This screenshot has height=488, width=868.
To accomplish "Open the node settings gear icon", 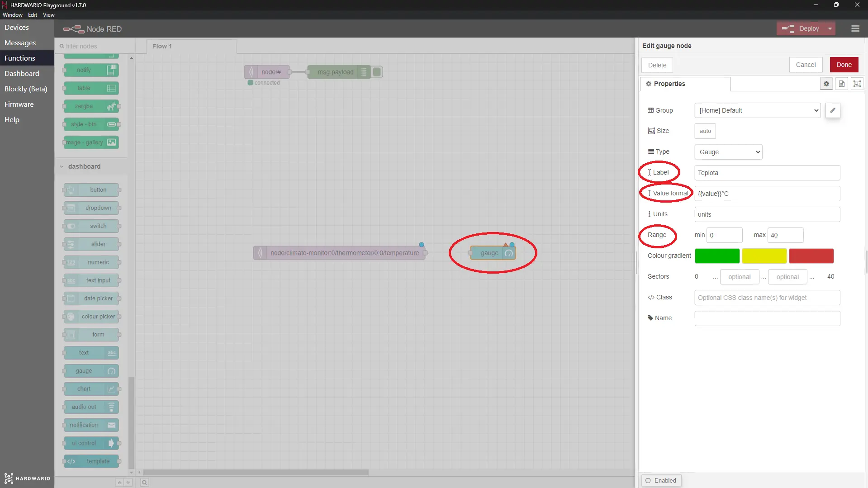I will point(826,84).
